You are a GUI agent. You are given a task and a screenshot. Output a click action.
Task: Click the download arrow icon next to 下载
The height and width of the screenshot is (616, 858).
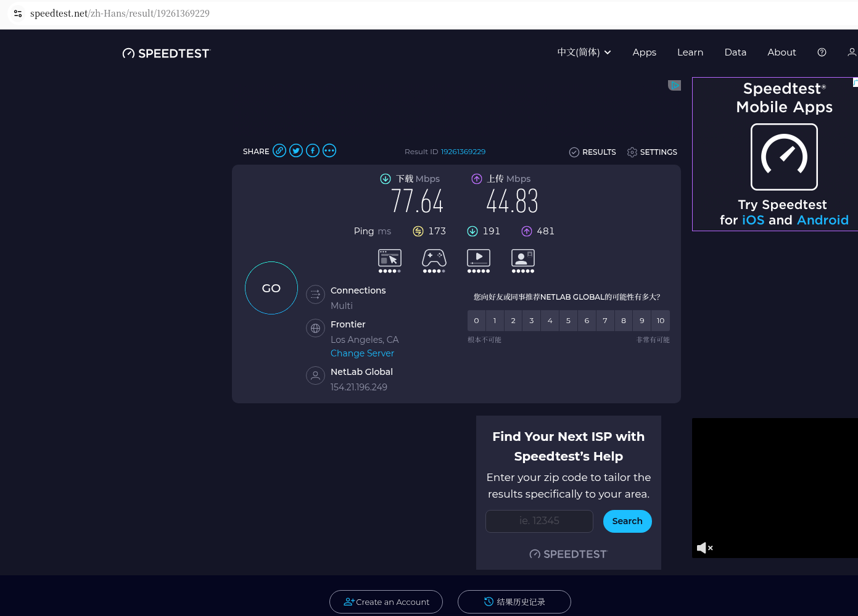click(x=386, y=179)
